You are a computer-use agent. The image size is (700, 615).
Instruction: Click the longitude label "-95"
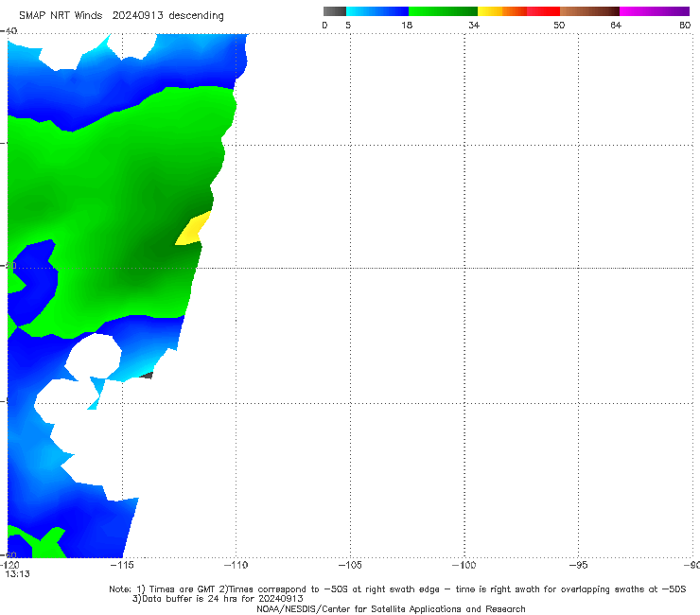[578, 565]
